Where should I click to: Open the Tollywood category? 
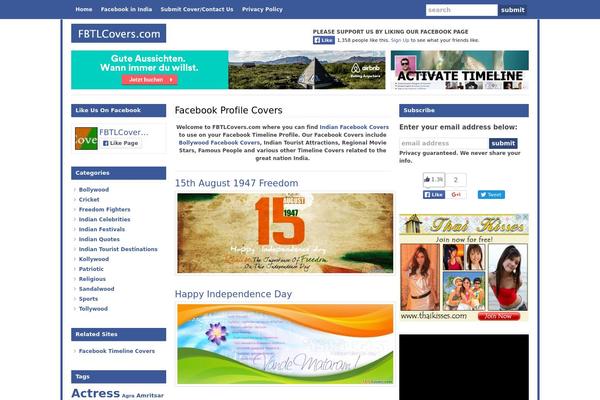click(x=93, y=309)
